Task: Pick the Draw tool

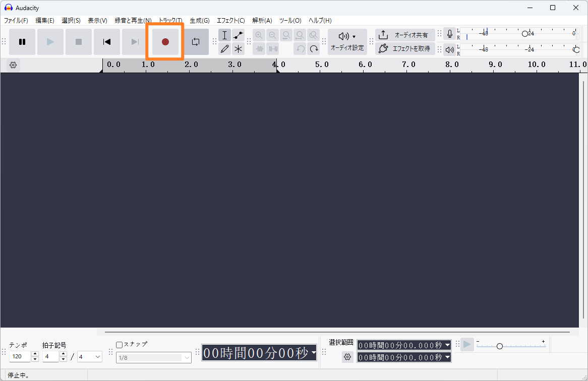Action: coord(224,48)
